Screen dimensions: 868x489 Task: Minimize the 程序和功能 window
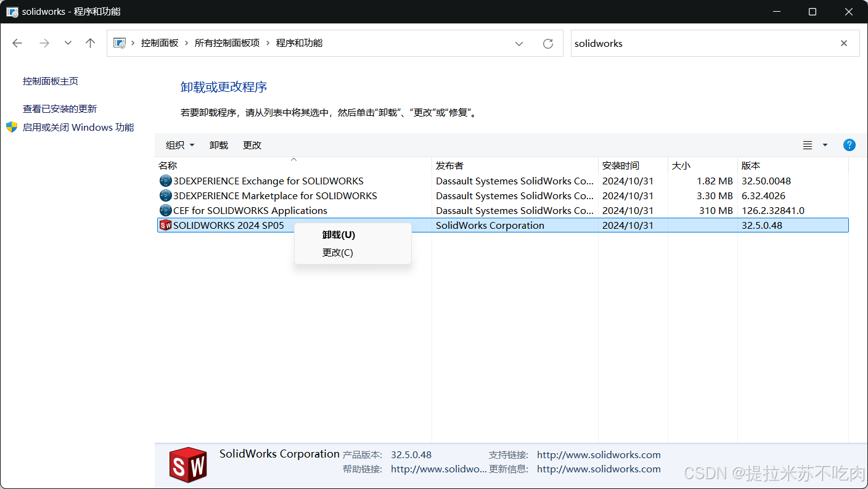(778, 12)
